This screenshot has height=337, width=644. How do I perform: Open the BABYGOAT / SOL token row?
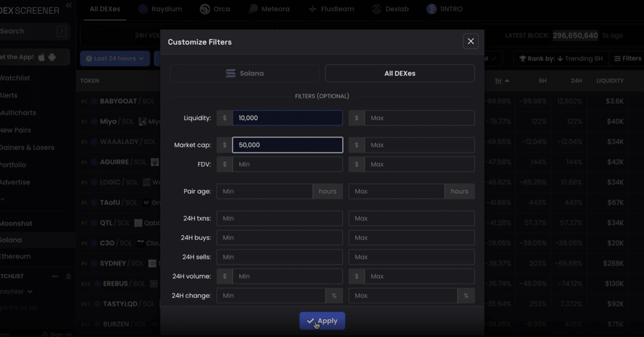point(118,101)
